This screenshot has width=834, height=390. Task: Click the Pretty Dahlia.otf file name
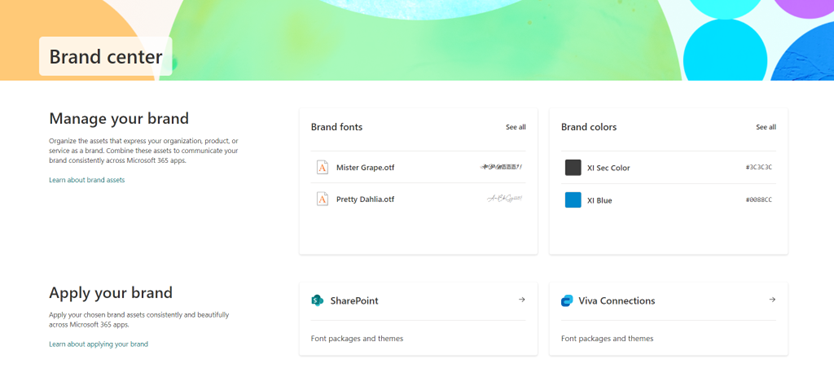click(365, 200)
